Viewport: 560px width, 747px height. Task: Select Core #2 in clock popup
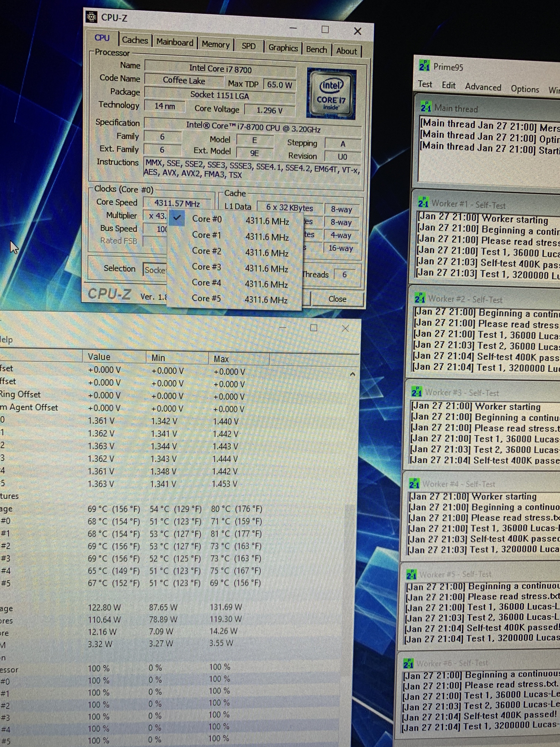click(235, 252)
